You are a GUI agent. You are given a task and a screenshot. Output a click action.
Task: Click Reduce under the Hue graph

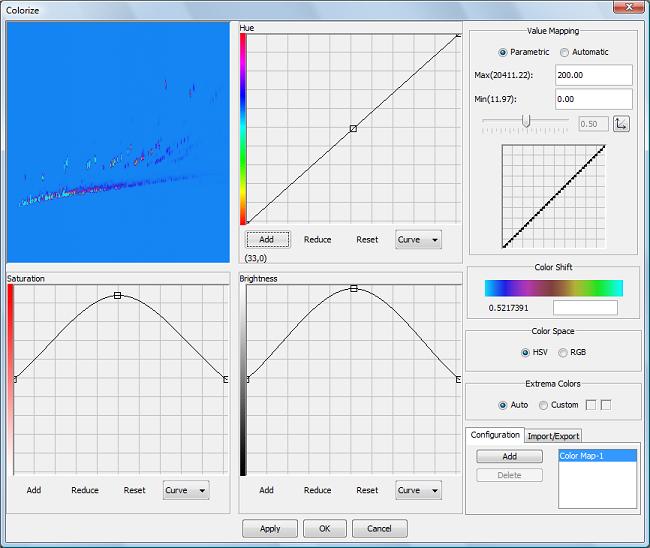click(318, 240)
